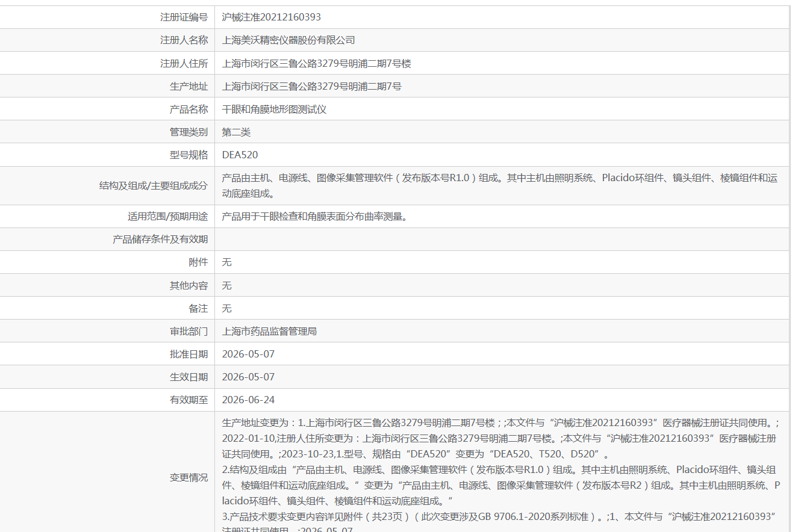Select approval date 2026-05-07 in 批准日期 row

pyautogui.click(x=248, y=354)
